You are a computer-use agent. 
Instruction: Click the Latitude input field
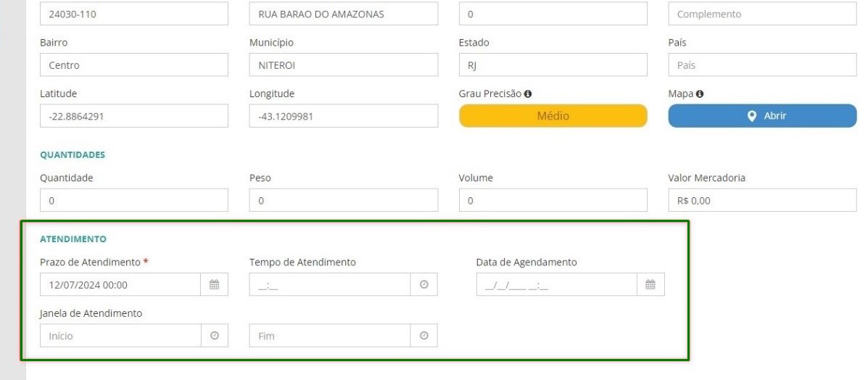(x=133, y=116)
